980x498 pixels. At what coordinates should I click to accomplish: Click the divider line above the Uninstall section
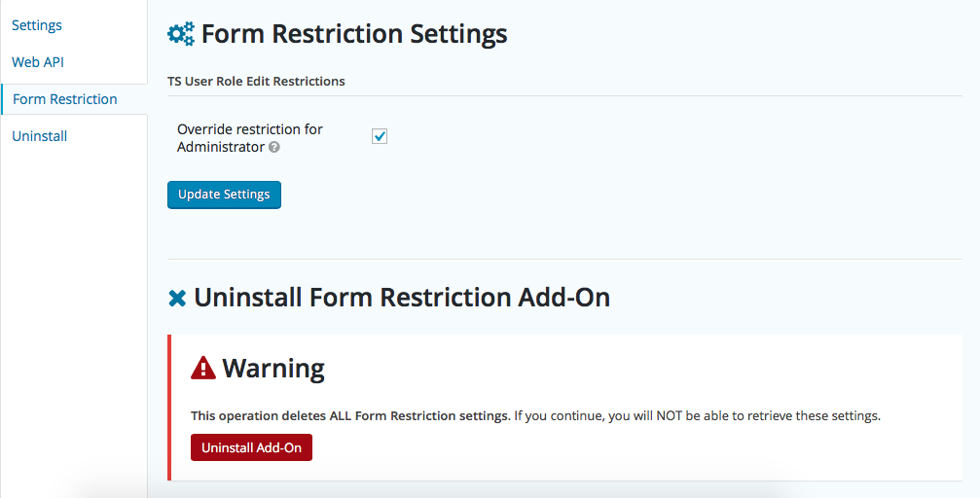coord(565,259)
